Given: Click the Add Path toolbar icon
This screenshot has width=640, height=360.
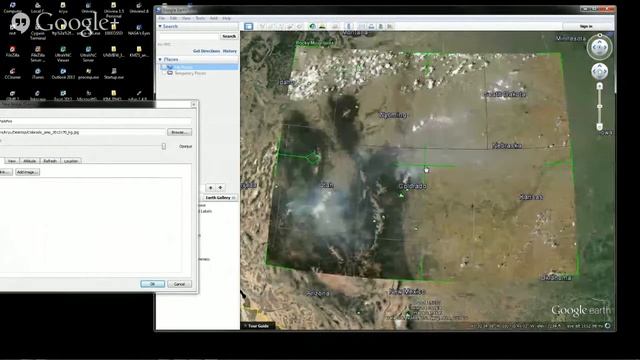Looking at the screenshot, I should [x=281, y=26].
